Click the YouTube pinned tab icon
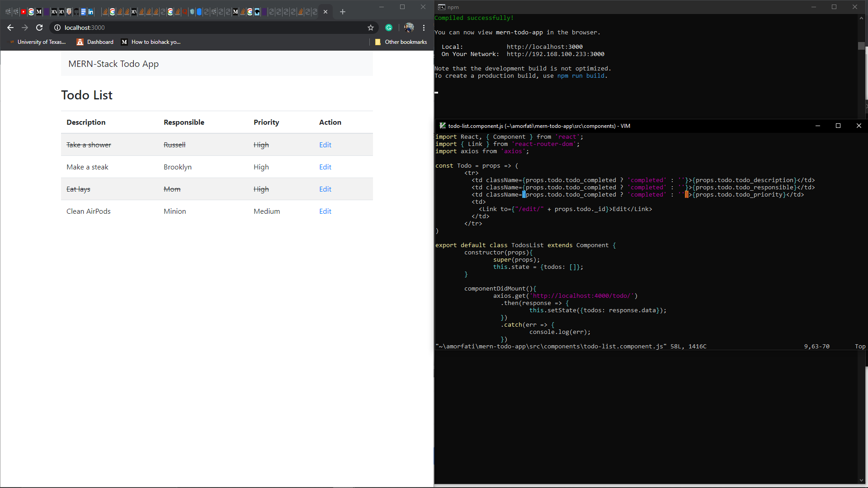This screenshot has height=488, width=868. tap(24, 12)
